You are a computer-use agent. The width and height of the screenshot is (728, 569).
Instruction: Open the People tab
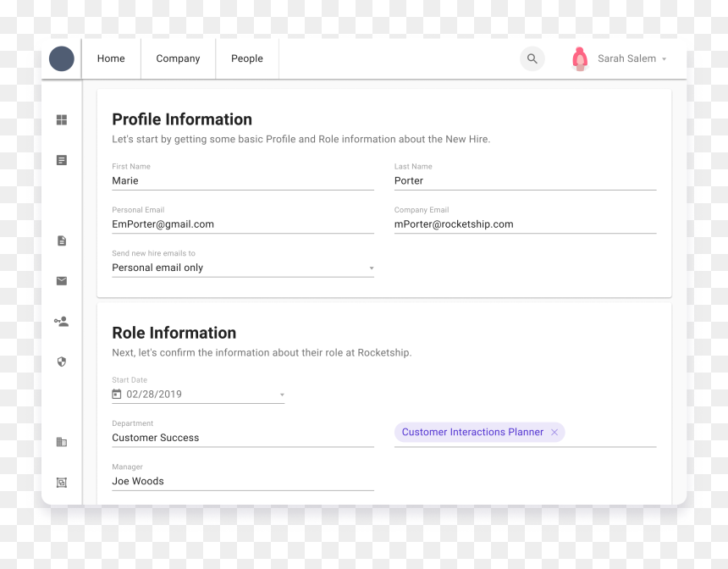(x=247, y=58)
